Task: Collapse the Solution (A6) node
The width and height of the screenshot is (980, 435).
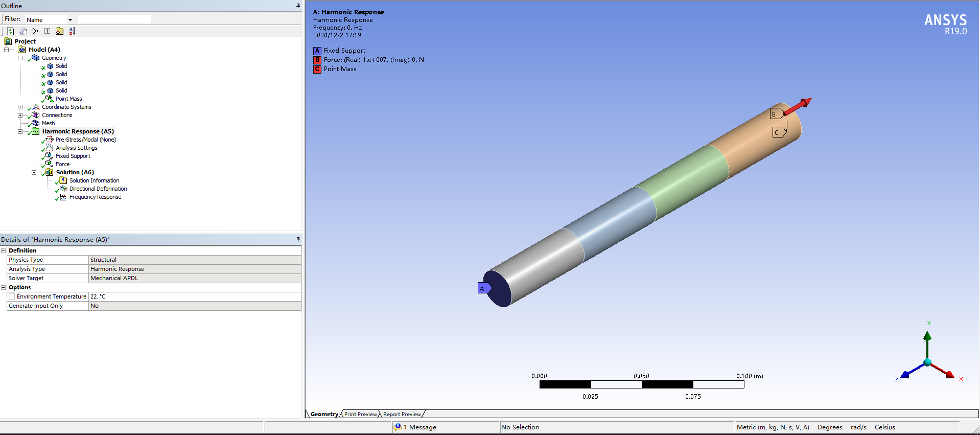Action: click(34, 172)
